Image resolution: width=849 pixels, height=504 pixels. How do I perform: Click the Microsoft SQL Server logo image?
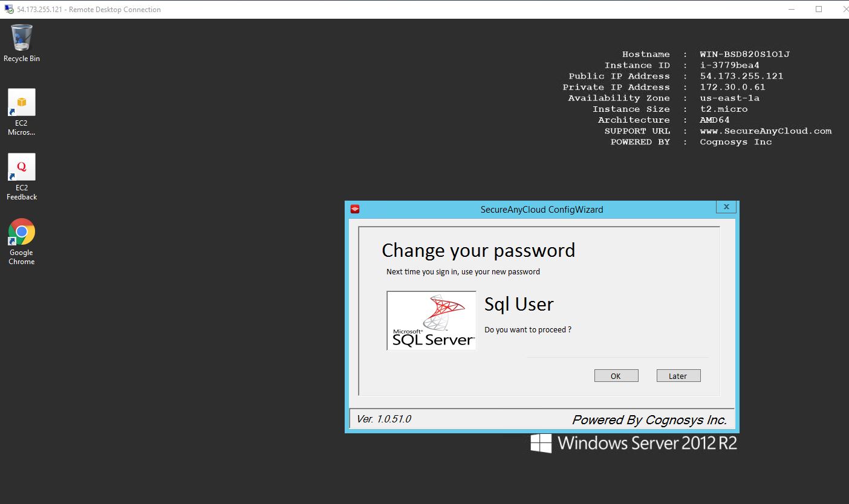(x=431, y=321)
